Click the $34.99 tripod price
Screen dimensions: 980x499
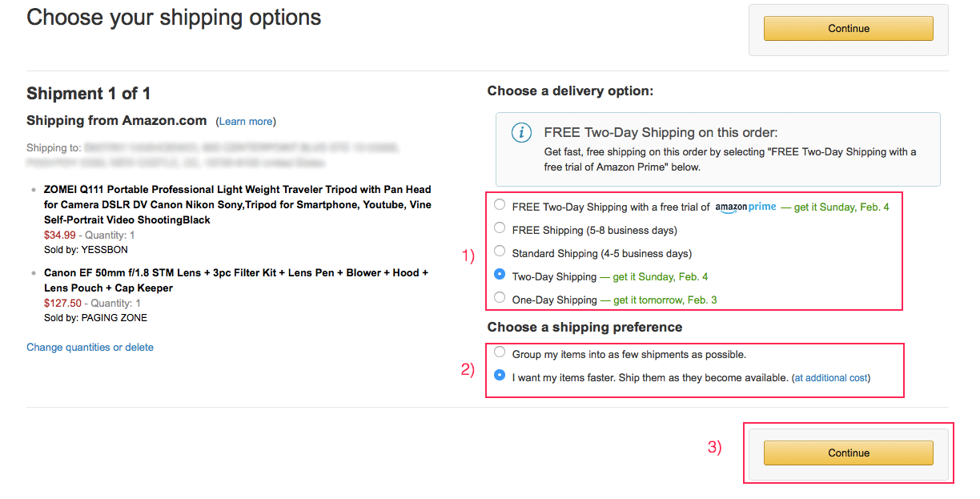[60, 235]
